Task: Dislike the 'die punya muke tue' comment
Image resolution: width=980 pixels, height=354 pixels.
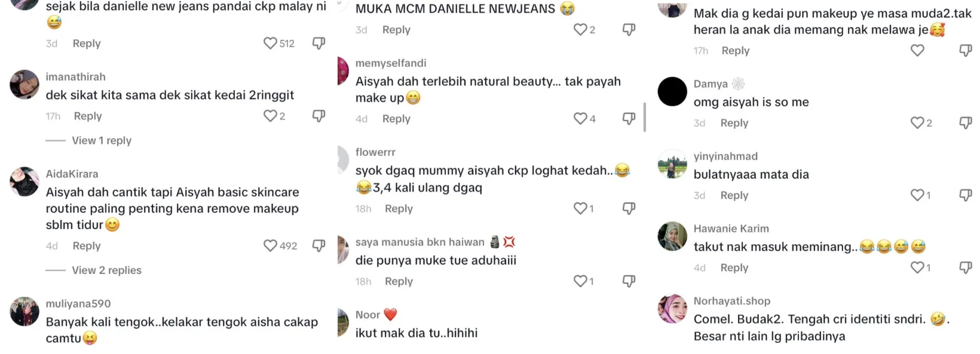Action: coord(629,281)
